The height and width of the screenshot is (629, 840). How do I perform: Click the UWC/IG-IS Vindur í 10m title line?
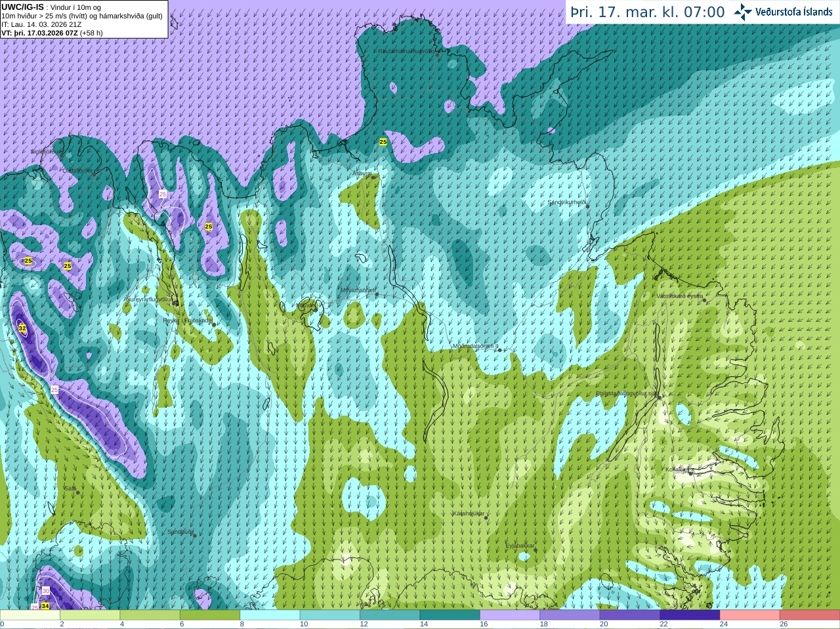click(x=51, y=7)
